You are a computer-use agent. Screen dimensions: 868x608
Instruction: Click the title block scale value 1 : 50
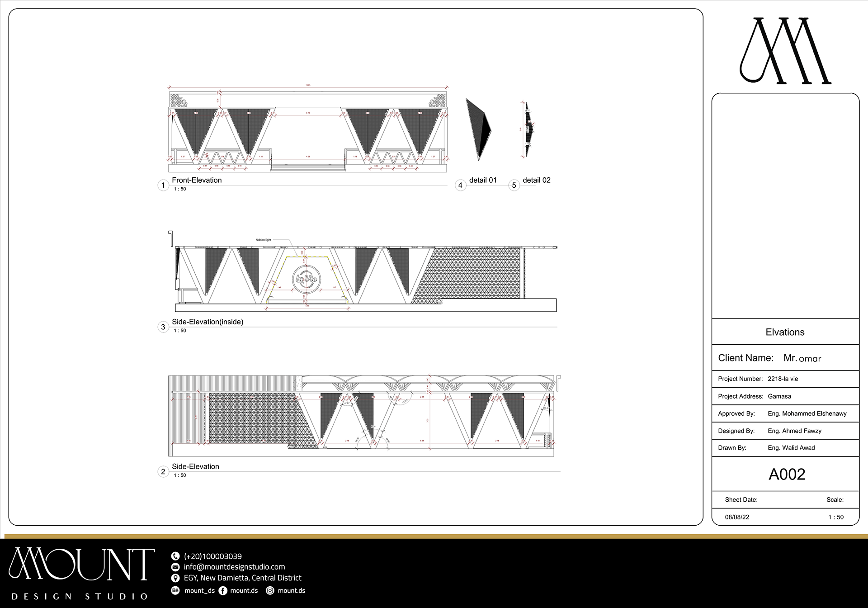(x=836, y=517)
